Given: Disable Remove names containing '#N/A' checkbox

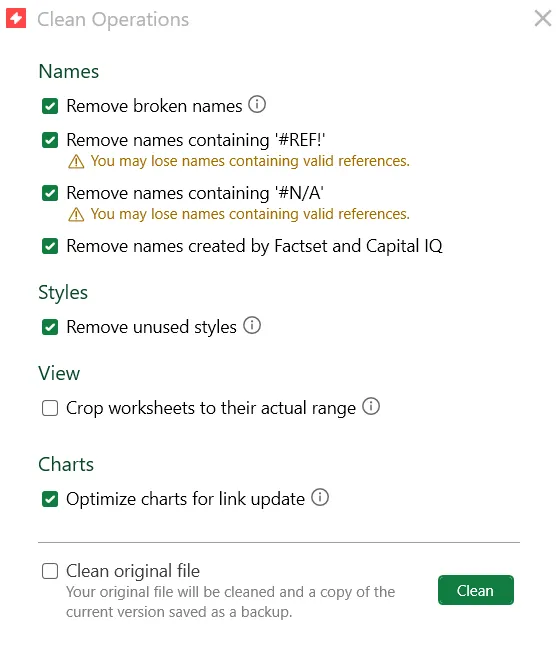Looking at the screenshot, I should tap(50, 193).
